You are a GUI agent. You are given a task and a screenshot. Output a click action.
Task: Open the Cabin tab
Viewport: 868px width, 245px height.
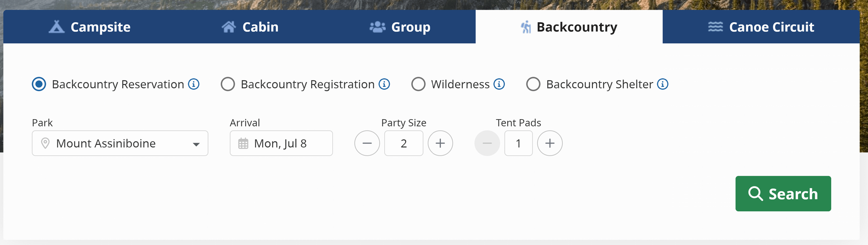tap(250, 27)
